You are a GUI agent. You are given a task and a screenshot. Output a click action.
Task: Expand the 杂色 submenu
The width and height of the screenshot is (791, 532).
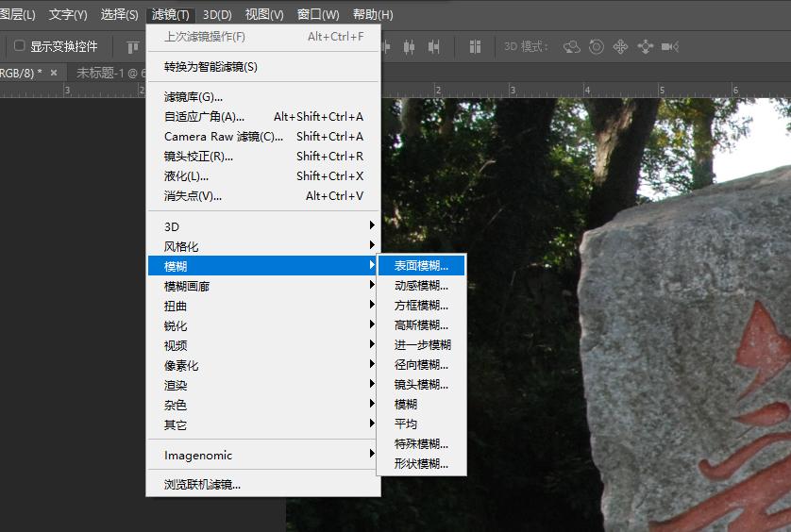pyautogui.click(x=263, y=405)
